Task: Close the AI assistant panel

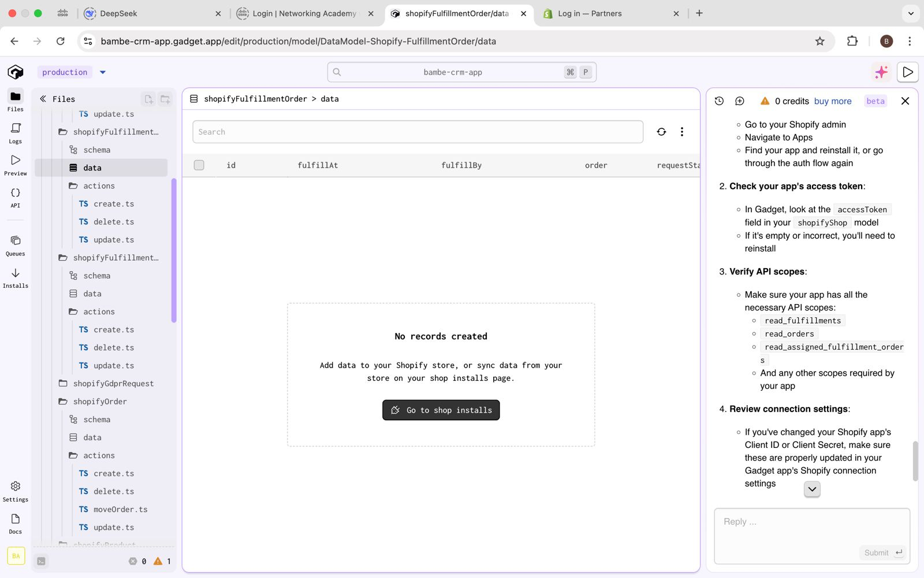Action: tap(905, 101)
